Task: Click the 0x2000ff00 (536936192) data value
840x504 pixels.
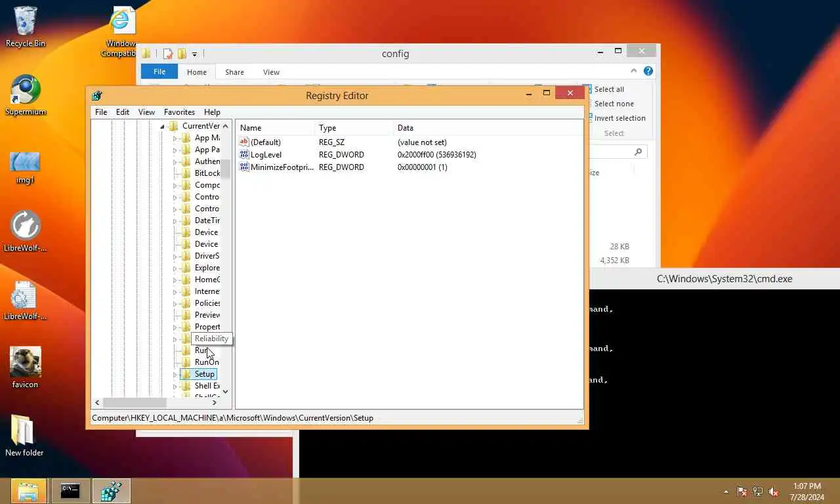Action: click(436, 155)
